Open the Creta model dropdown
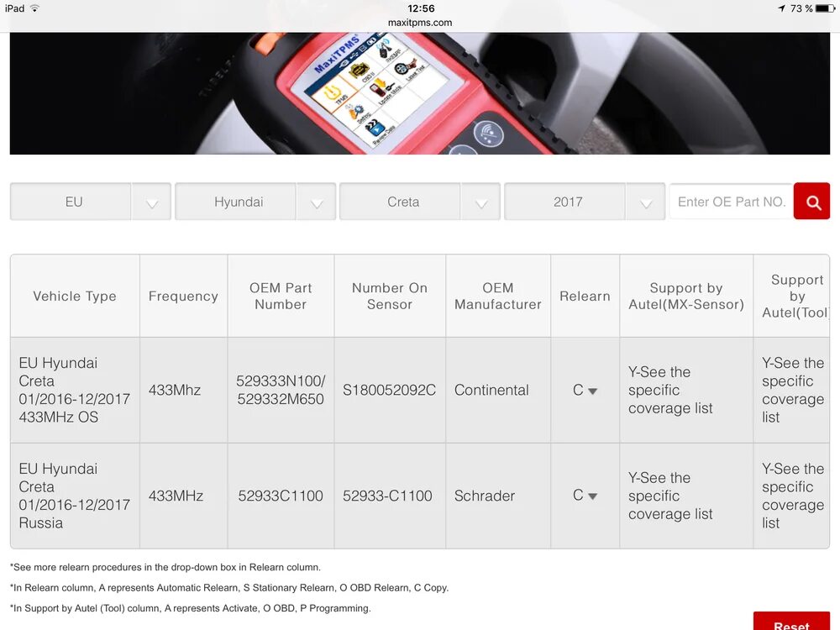Screen dimensions: 840x630 coord(420,202)
